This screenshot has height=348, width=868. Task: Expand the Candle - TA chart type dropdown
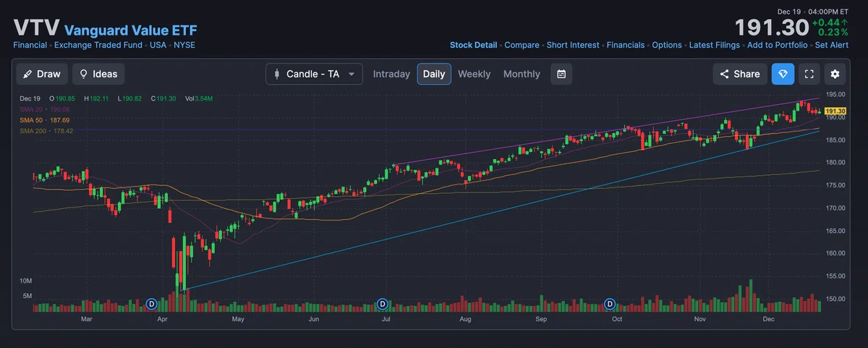point(314,74)
